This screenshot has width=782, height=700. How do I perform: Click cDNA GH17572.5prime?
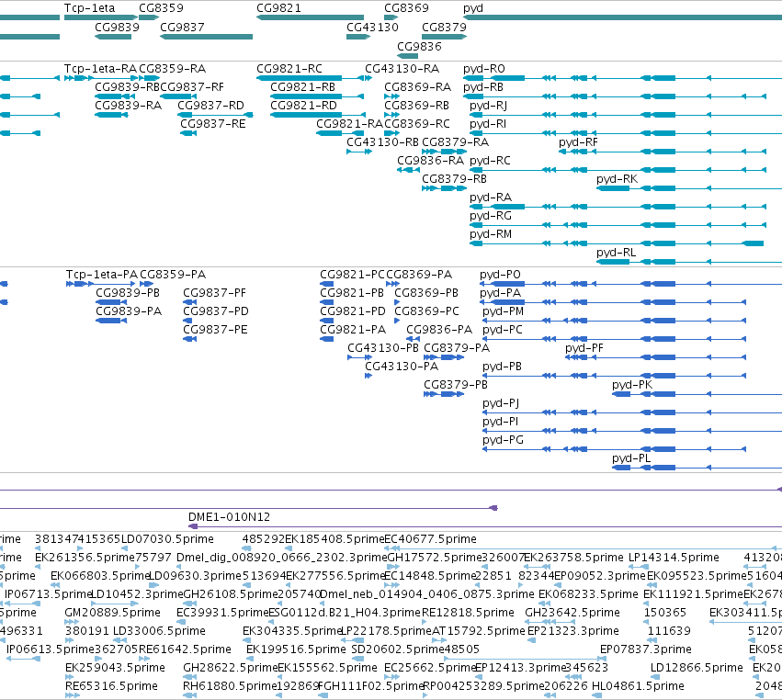click(x=435, y=558)
